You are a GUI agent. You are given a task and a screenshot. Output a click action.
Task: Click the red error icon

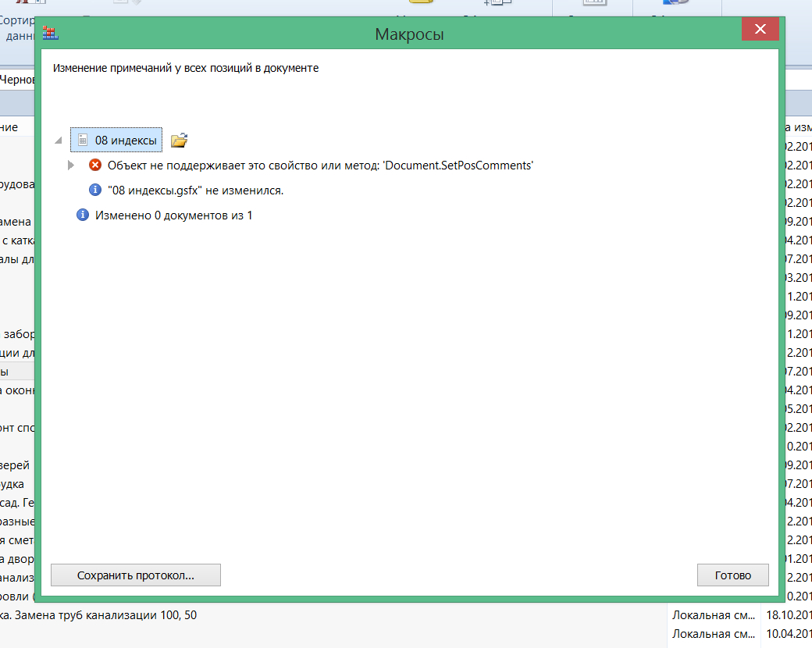95,165
